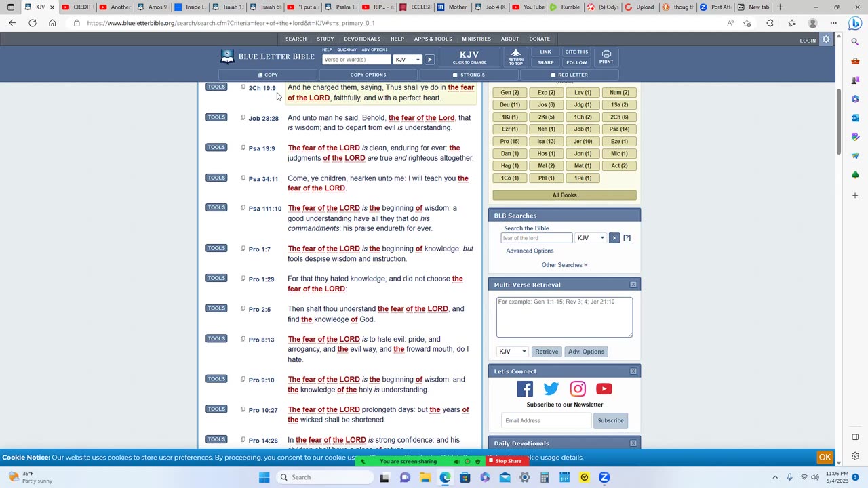Tick the copy checkbox for Pro 9:10
The image size is (868, 488).
(243, 379)
